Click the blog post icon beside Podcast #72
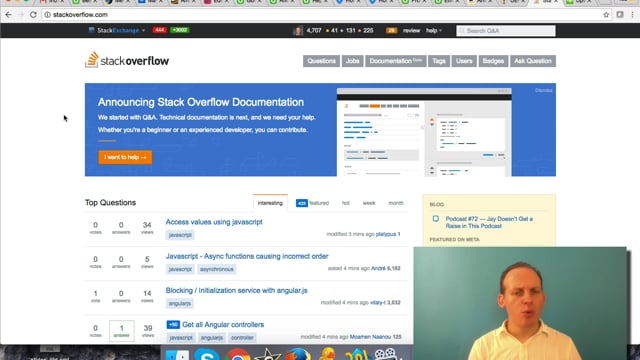The width and height of the screenshot is (640, 360). click(x=436, y=219)
